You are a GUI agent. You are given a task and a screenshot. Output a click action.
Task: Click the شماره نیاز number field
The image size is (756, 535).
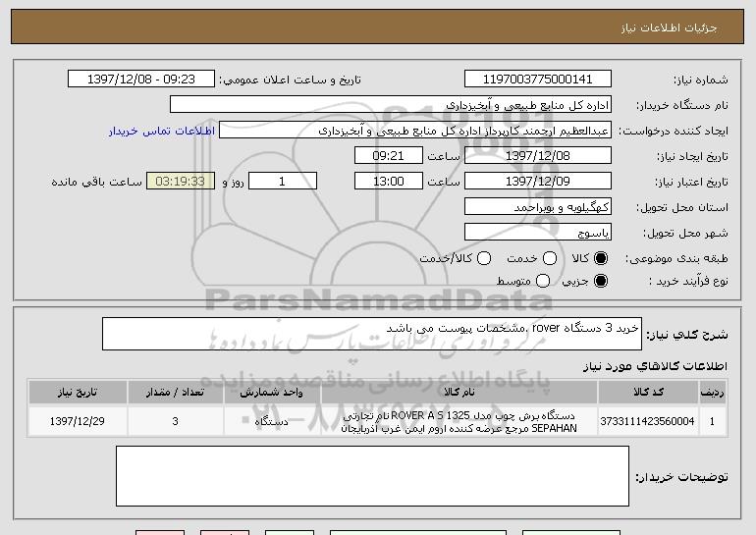(538, 80)
